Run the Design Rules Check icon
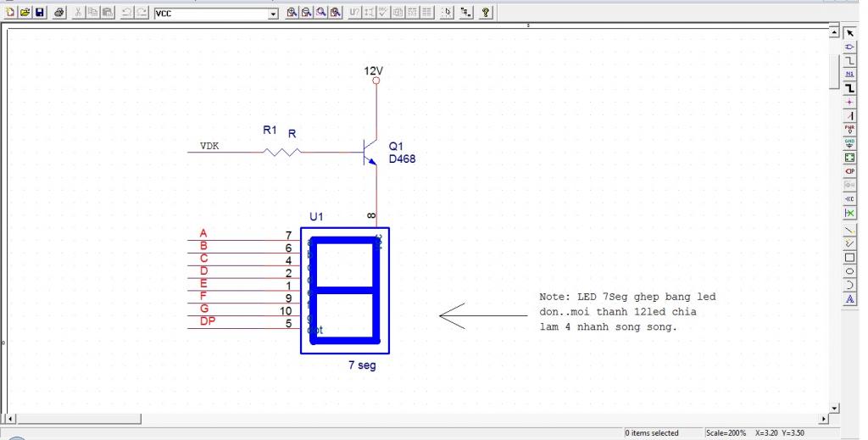This screenshot has width=868, height=440. coord(383,12)
